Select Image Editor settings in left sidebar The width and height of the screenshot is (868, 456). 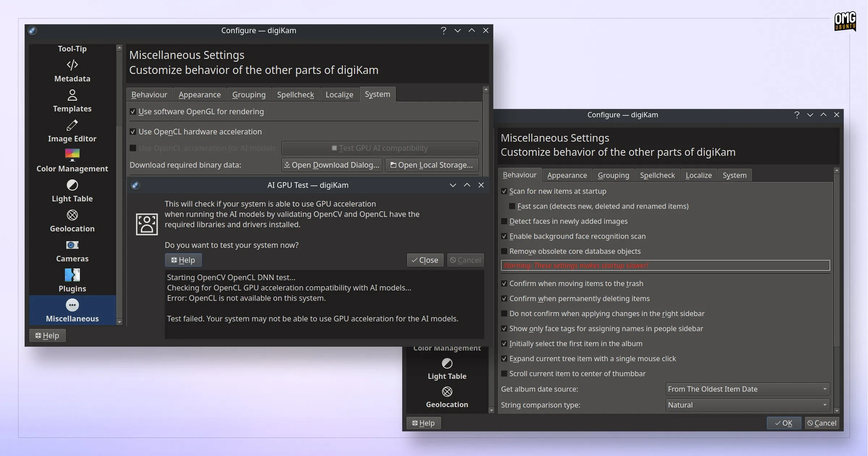(72, 131)
